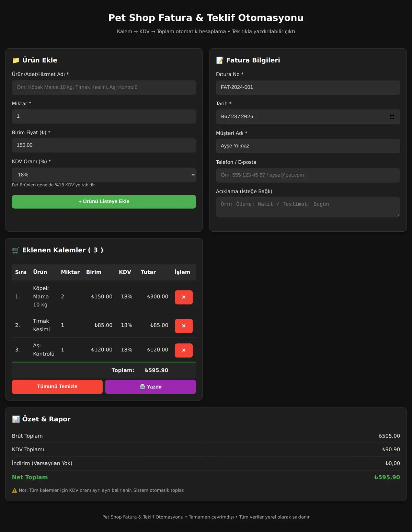Click the Tutar column header

148,272
